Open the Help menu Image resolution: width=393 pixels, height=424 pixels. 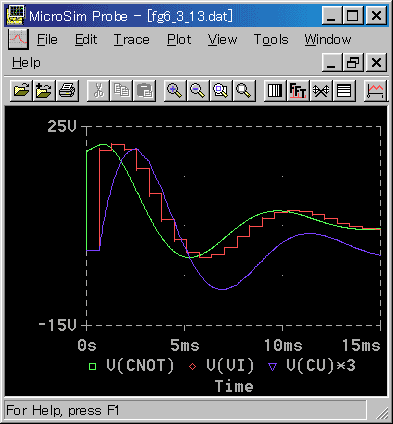(26, 63)
